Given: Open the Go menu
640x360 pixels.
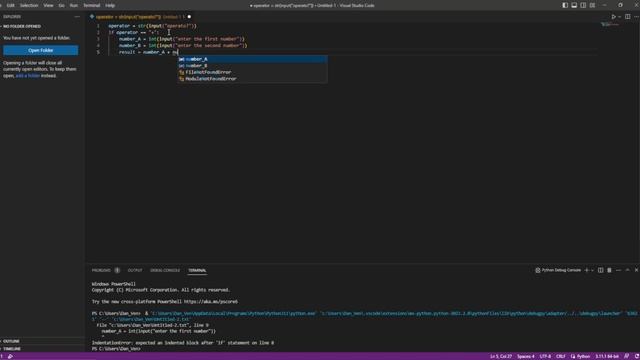Looking at the screenshot, I should click(x=62, y=5).
